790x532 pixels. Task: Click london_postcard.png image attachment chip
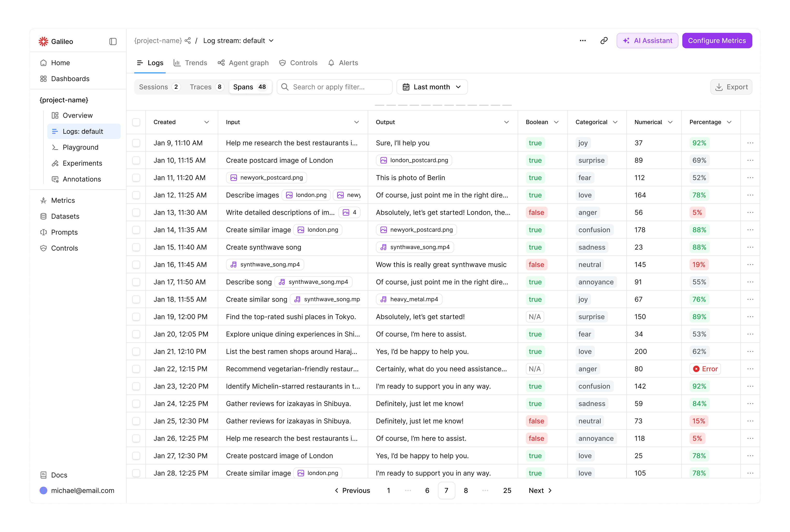[x=414, y=160]
